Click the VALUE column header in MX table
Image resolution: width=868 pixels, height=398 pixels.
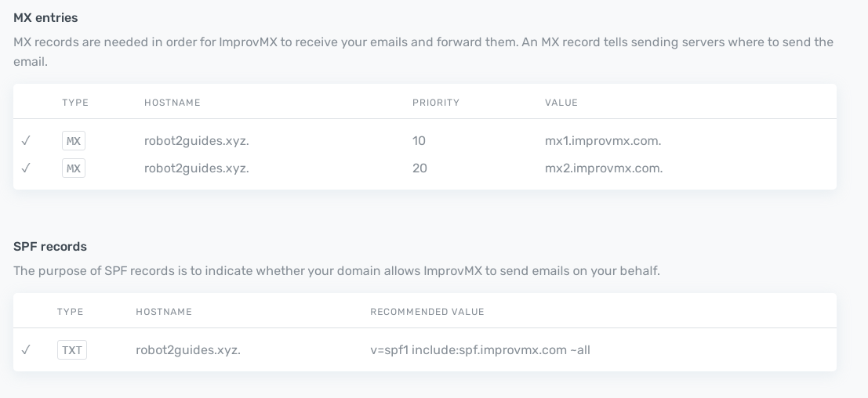click(561, 103)
